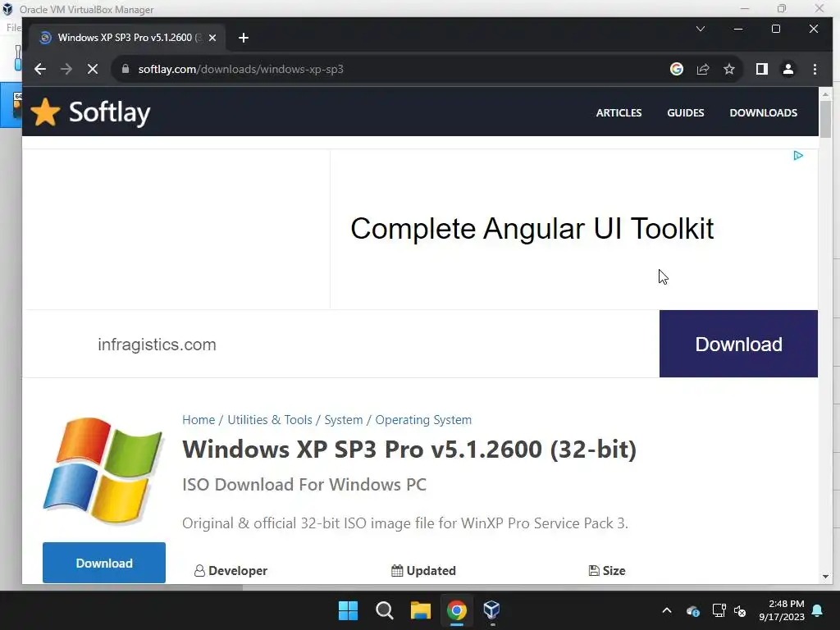Click the Windows XP SP3 Pro heading
Image resolution: width=840 pixels, height=630 pixels.
pyautogui.click(x=409, y=449)
